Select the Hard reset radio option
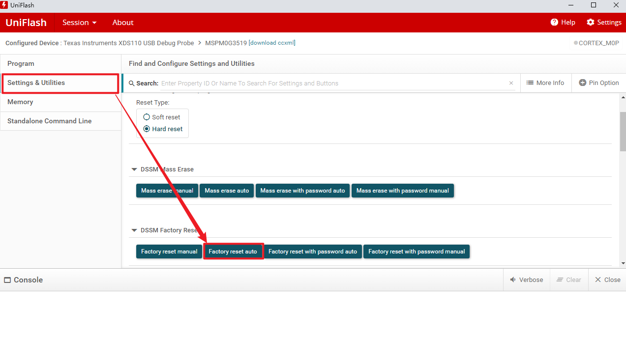 tap(147, 129)
